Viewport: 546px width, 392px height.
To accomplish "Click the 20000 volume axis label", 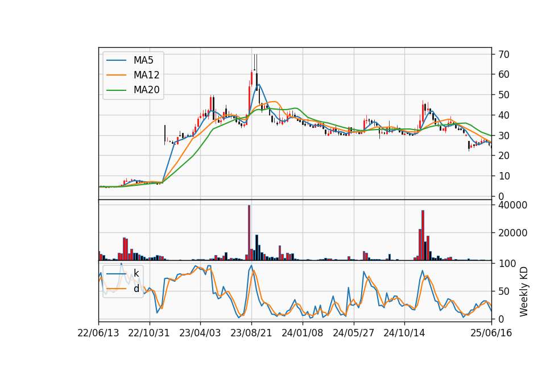I will click(512, 233).
